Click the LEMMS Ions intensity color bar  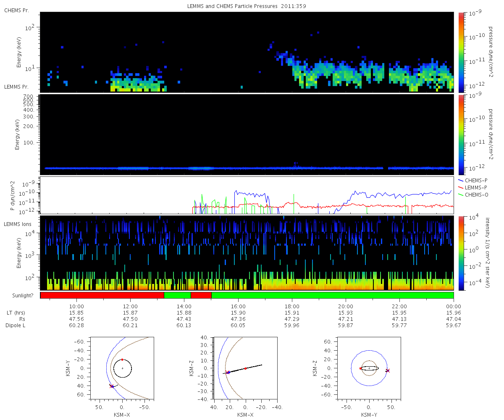point(461,253)
